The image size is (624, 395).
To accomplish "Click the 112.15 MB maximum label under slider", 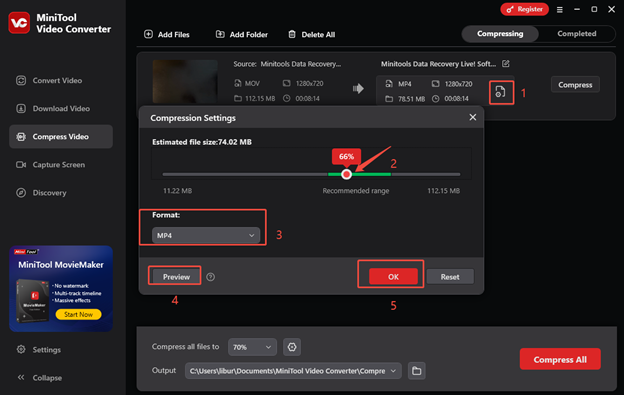I will [443, 191].
